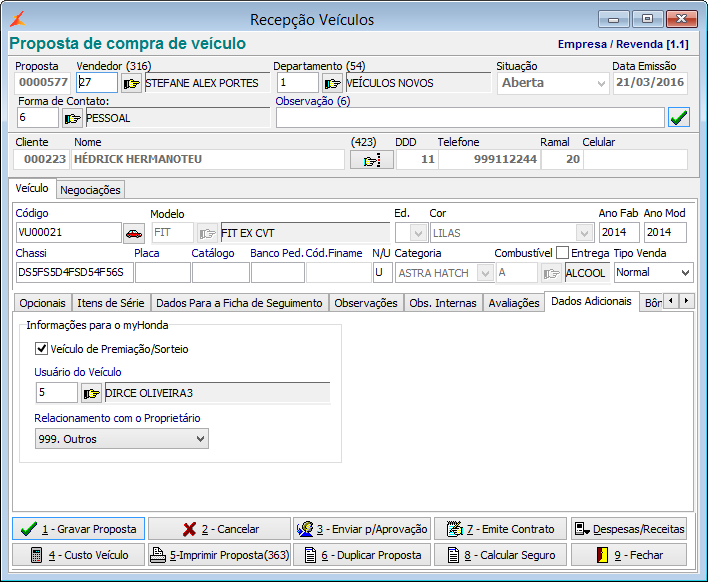Click the Celular field

(x=635, y=159)
